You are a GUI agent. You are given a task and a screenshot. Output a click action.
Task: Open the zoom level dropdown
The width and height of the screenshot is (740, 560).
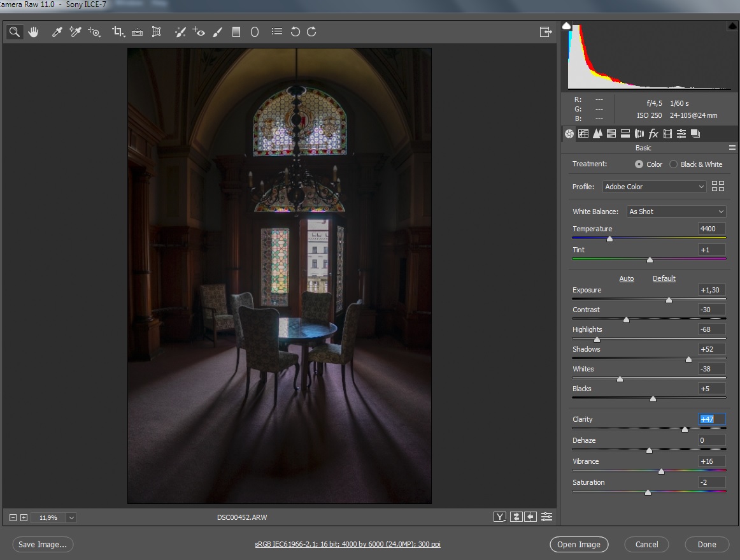click(x=71, y=518)
